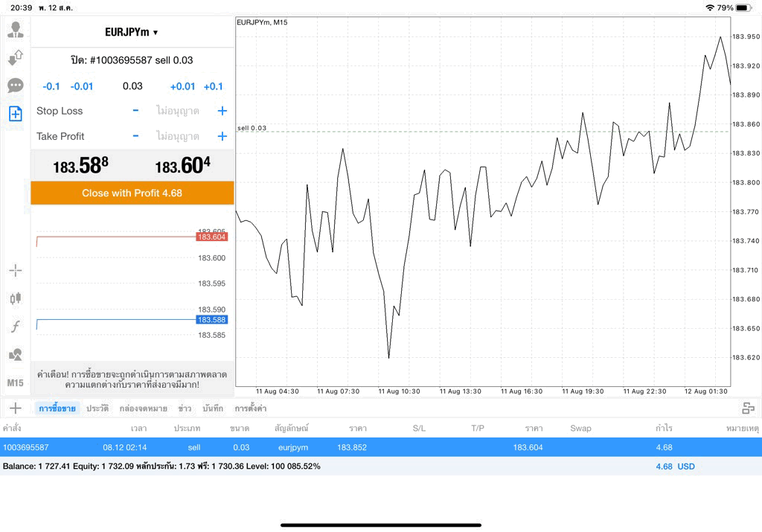Select the new order document icon
762x532 pixels.
(15, 114)
